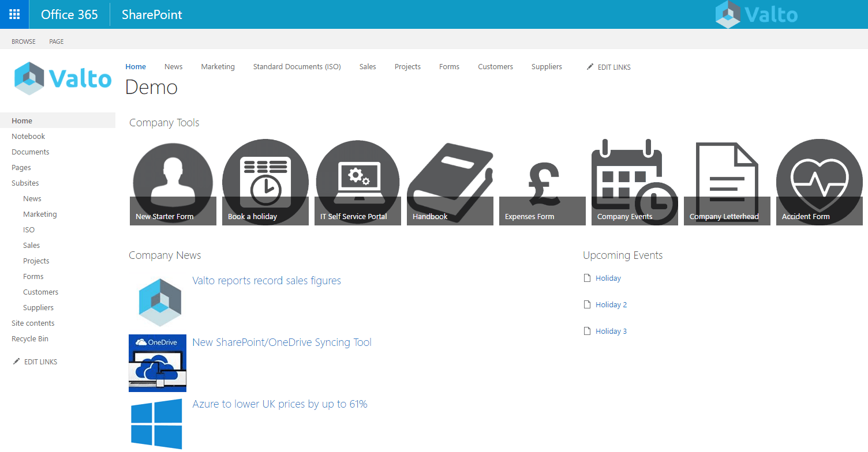This screenshot has width=868, height=452.
Task: Launch the IT Self Service Portal tile
Action: tap(358, 183)
